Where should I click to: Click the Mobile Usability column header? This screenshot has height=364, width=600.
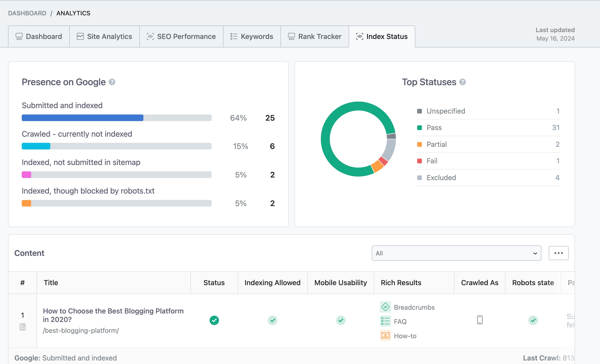coord(340,283)
